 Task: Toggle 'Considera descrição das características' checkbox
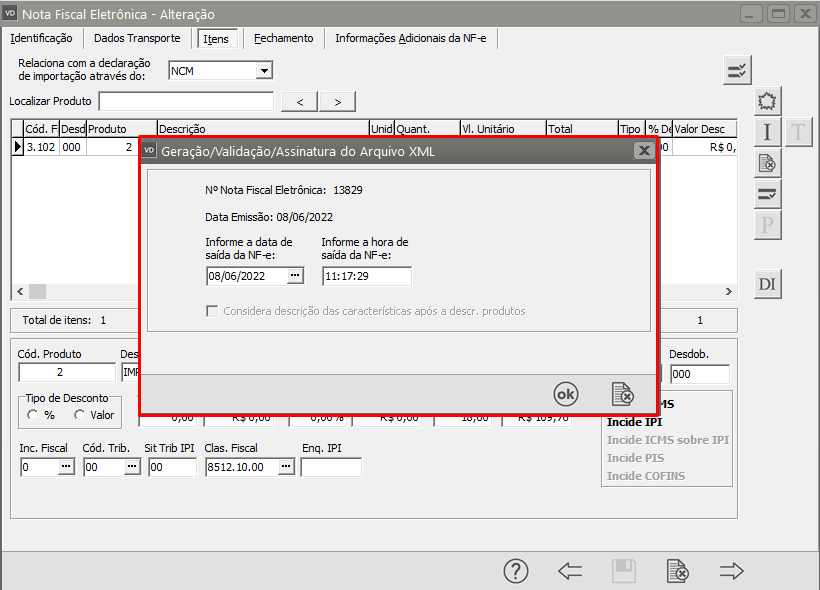pyautogui.click(x=212, y=311)
